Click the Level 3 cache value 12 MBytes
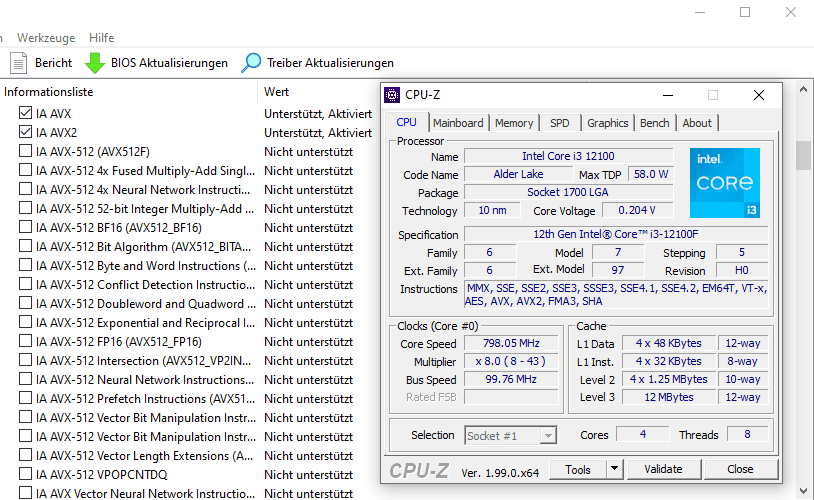The height and width of the screenshot is (500, 814). [669, 397]
